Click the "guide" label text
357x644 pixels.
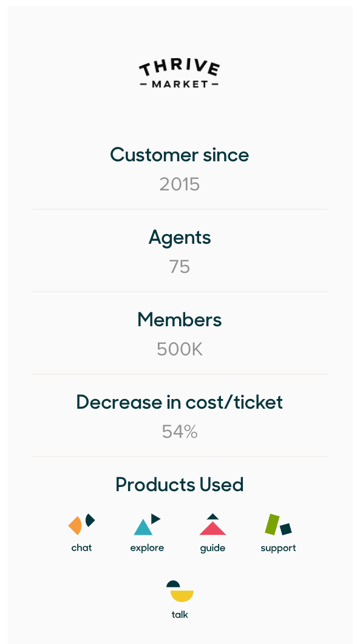click(x=212, y=548)
